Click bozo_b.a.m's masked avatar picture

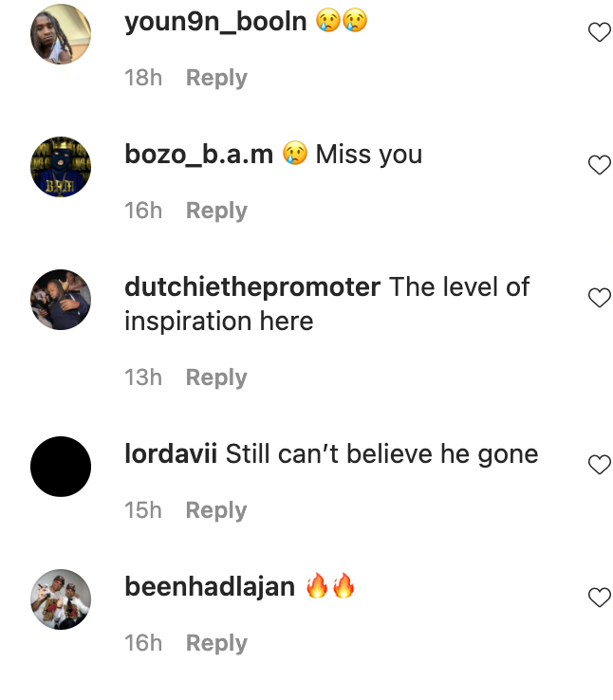[61, 167]
